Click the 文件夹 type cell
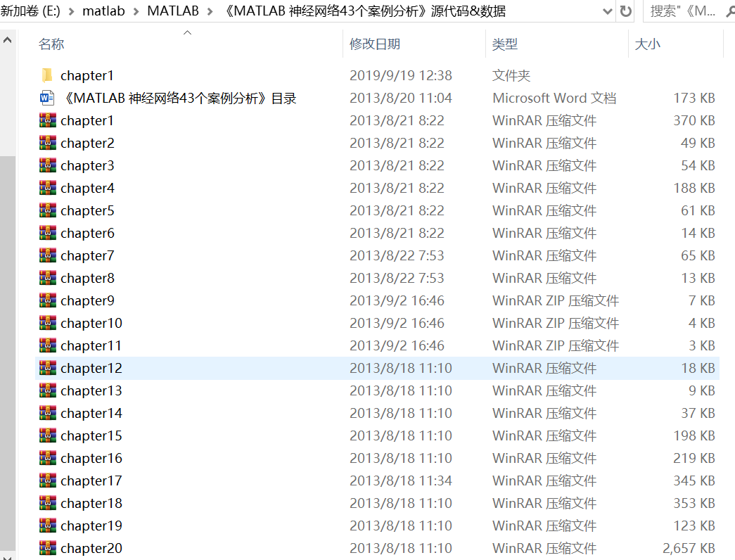 click(511, 75)
